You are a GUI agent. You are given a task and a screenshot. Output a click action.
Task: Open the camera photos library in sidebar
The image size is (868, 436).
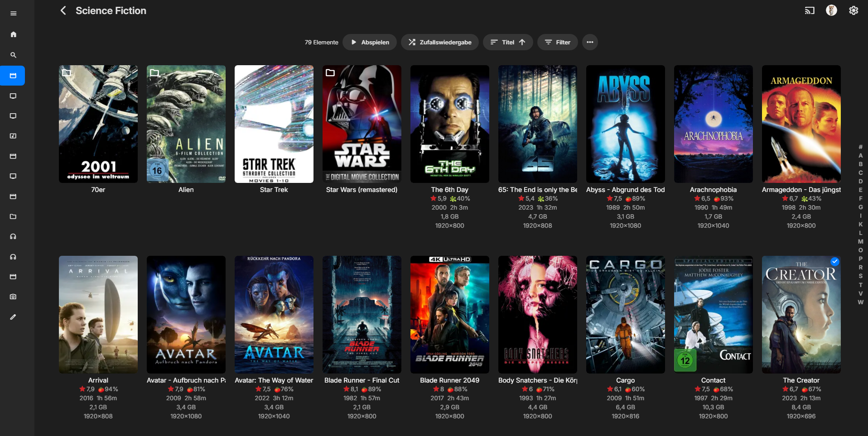[x=13, y=297]
